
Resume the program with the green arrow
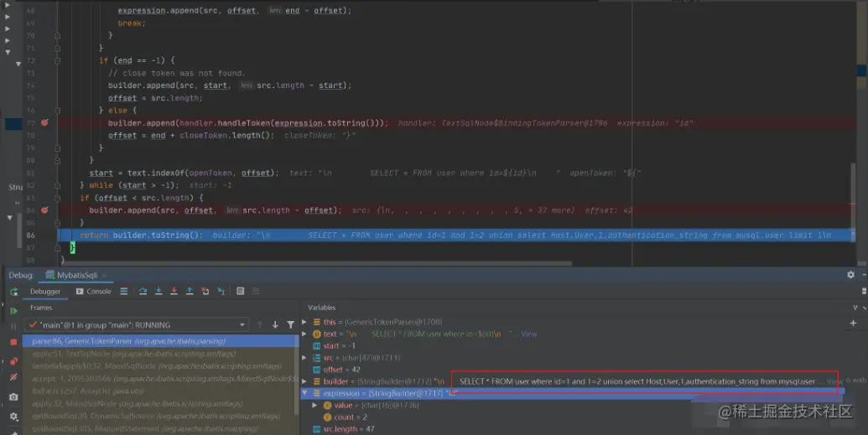14,311
